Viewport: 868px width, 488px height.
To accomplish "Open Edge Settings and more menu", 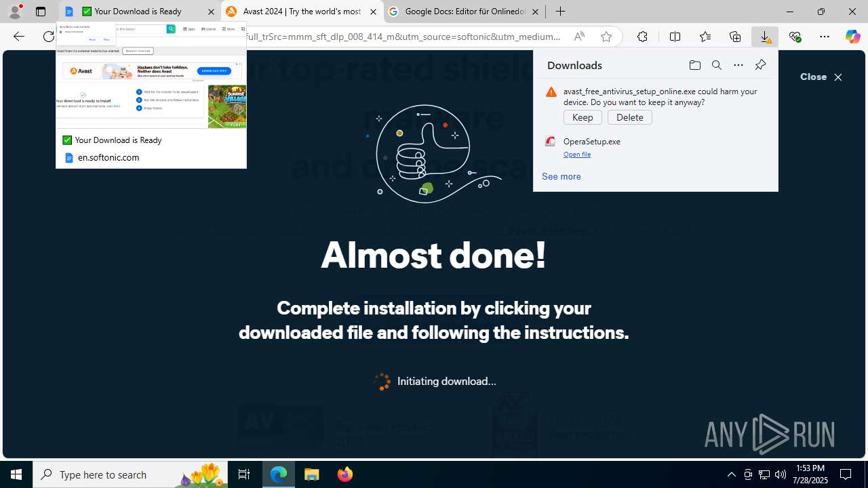I will (x=825, y=37).
